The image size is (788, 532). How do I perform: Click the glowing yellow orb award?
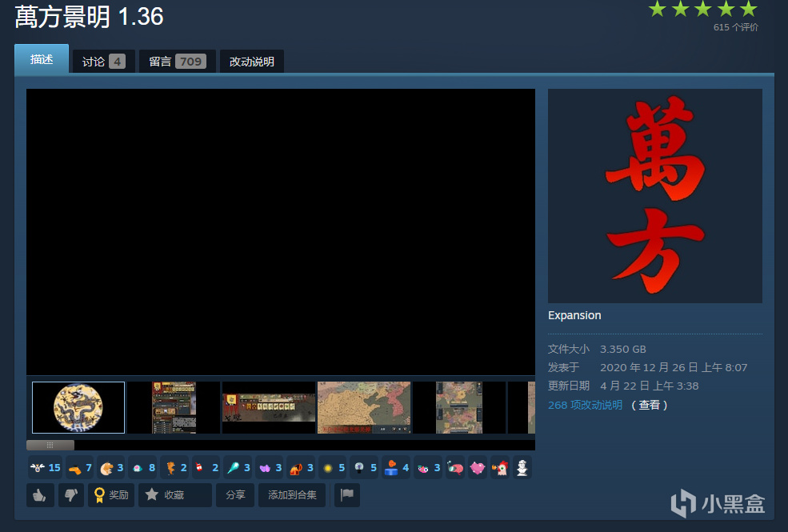point(333,468)
